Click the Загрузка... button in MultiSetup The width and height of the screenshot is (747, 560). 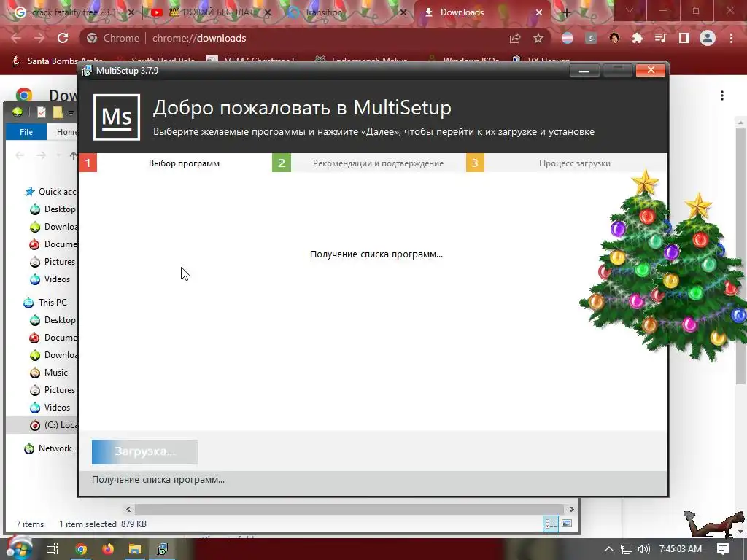pyautogui.click(x=145, y=451)
